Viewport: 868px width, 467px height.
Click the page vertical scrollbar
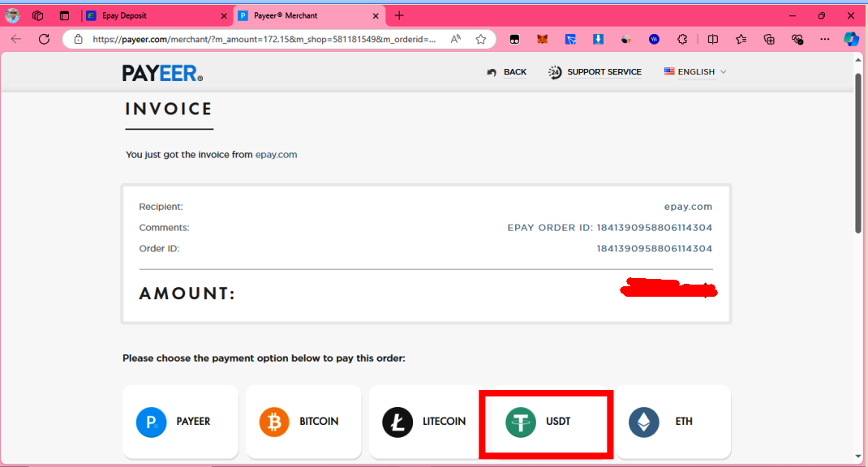point(858,152)
